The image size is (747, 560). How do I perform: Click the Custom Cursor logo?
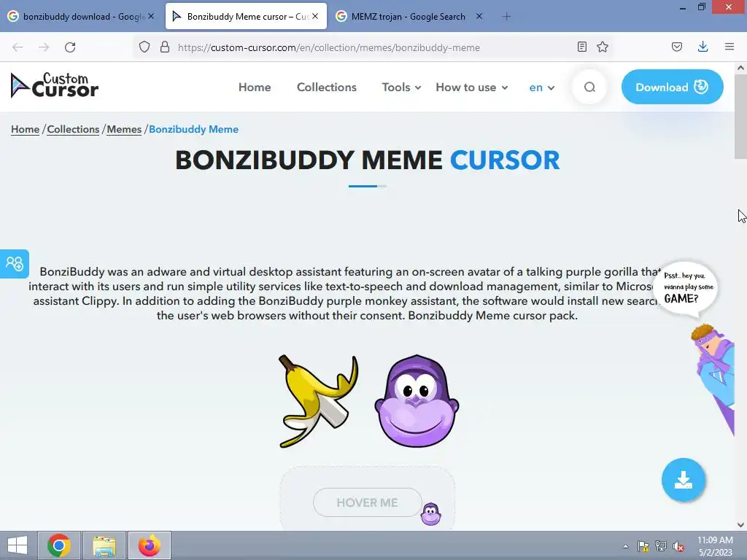pos(54,86)
